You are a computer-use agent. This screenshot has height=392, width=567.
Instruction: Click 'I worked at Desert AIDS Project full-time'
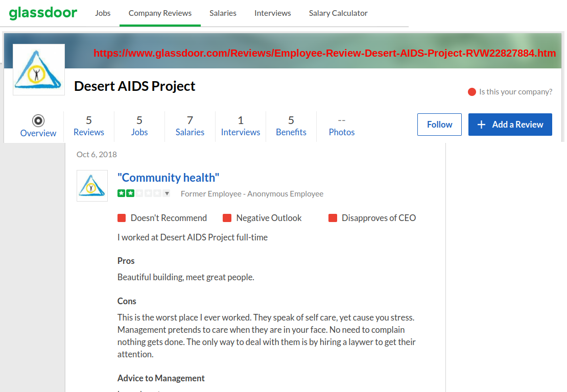point(193,237)
